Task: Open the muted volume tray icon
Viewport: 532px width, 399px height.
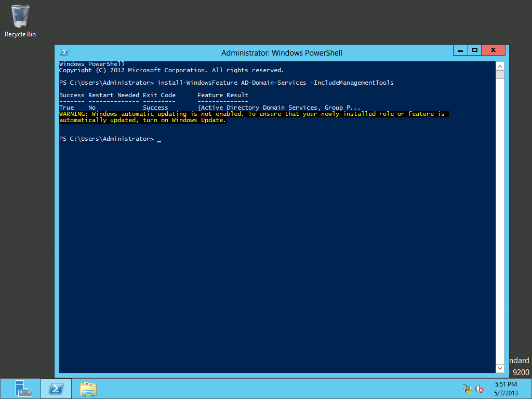Action: click(480, 389)
